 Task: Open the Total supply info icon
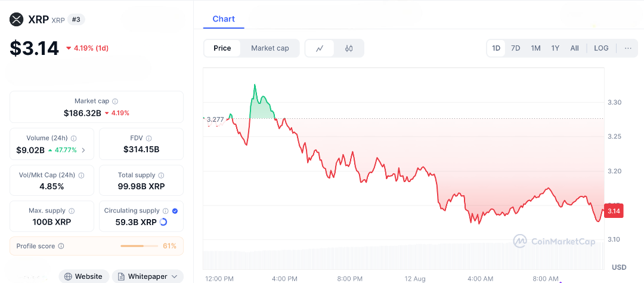coord(161,175)
